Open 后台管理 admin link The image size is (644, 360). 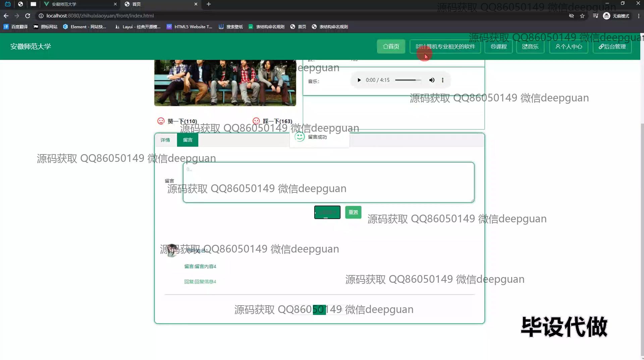[612, 47]
